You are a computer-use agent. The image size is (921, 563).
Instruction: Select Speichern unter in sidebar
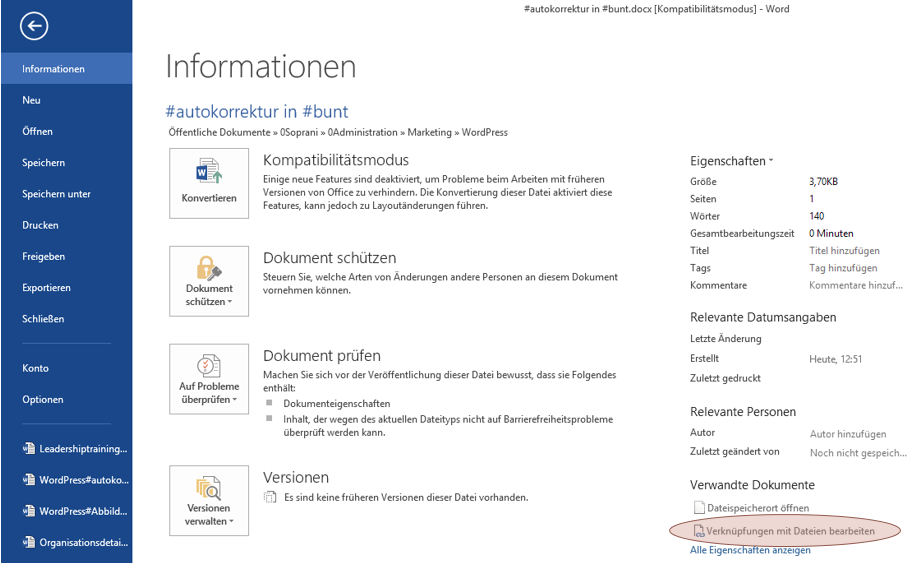coord(56,194)
